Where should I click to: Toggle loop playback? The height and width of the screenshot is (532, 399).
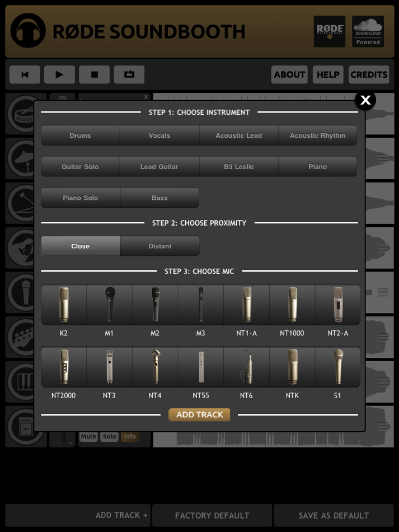[129, 74]
